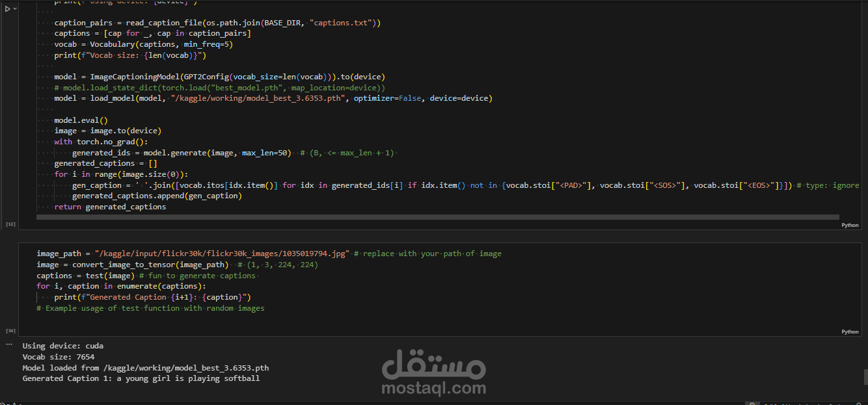The width and height of the screenshot is (868, 405).
Task: Click the '# Example usage of test function' comment
Action: 150,308
